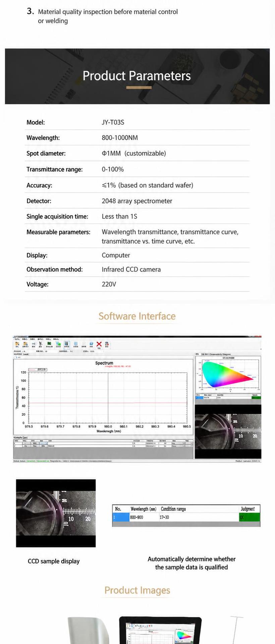Click Wavelength (nm) header in judgment table
The height and width of the screenshot is (644, 275).
[144, 509]
